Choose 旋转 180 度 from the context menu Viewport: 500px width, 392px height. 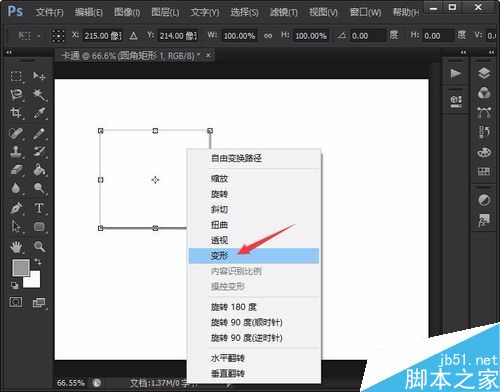tap(254, 307)
